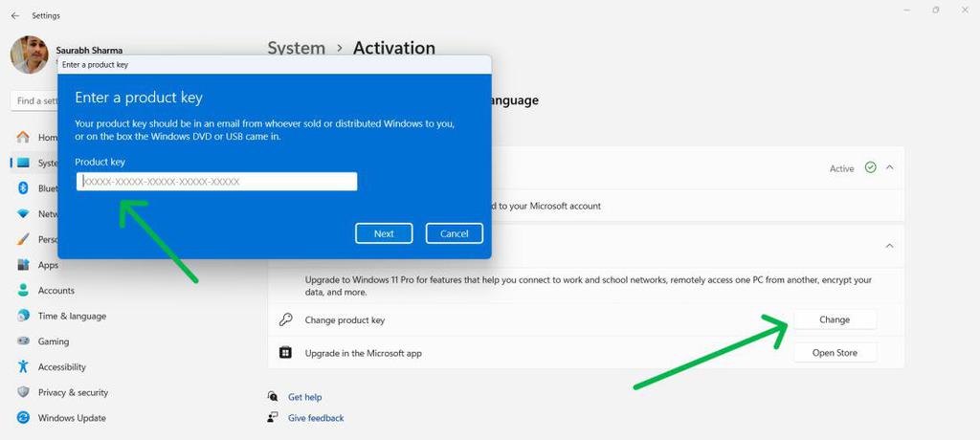This screenshot has width=980, height=440.
Task: Maximize the Settings window
Action: point(936,10)
